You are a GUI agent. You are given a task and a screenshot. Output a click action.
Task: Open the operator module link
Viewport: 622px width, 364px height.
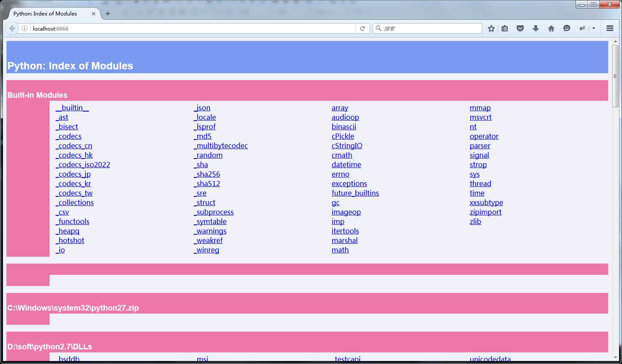484,136
